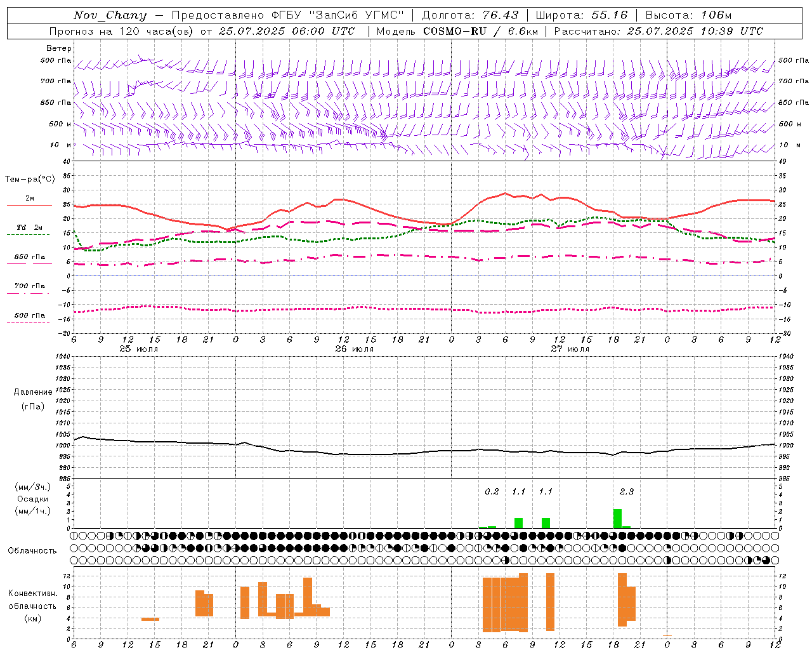This screenshot has height=650, width=812.
Task: Click the station name Nov_Chany in the header
Action: click(x=110, y=15)
